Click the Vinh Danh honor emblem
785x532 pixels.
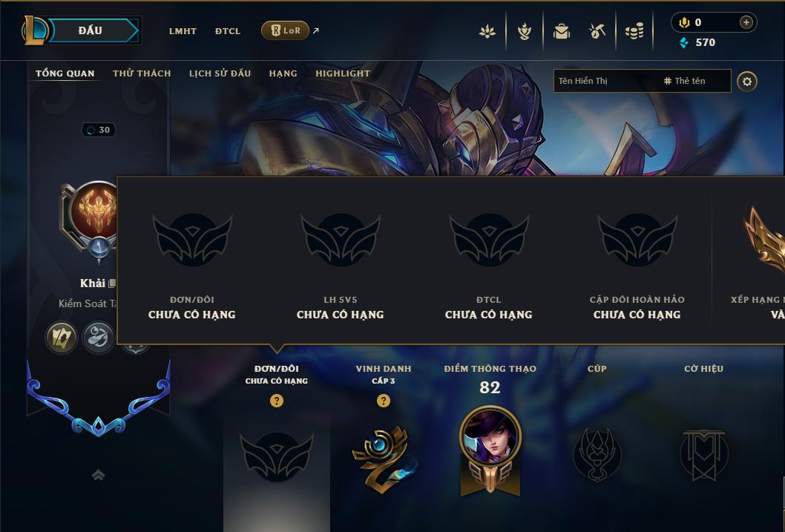pyautogui.click(x=384, y=458)
